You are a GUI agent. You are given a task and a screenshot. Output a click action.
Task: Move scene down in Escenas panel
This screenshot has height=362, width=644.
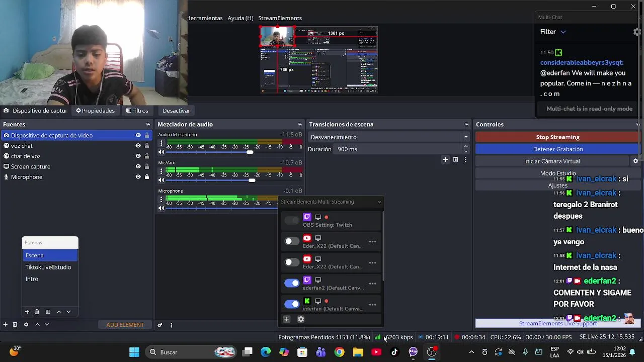[x=69, y=312]
